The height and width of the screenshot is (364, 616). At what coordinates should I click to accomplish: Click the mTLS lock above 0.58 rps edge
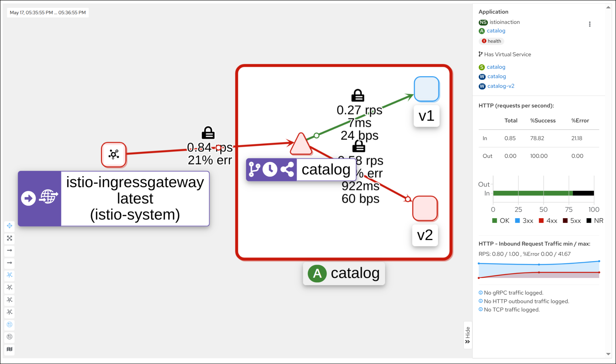click(x=359, y=146)
